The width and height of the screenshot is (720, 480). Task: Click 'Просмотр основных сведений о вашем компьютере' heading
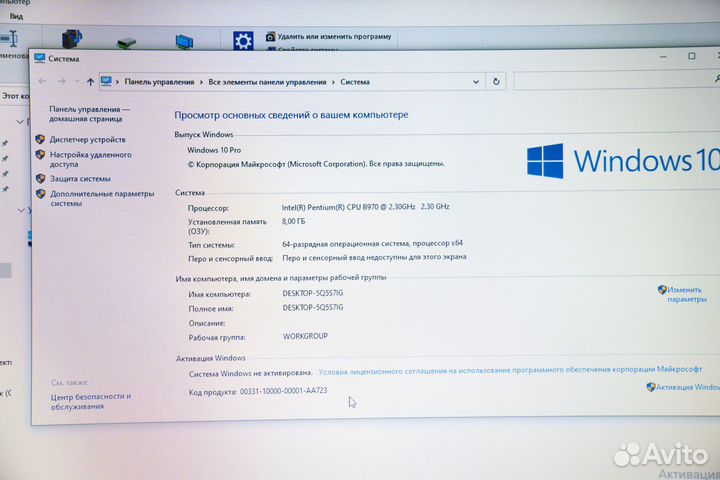tap(291, 115)
